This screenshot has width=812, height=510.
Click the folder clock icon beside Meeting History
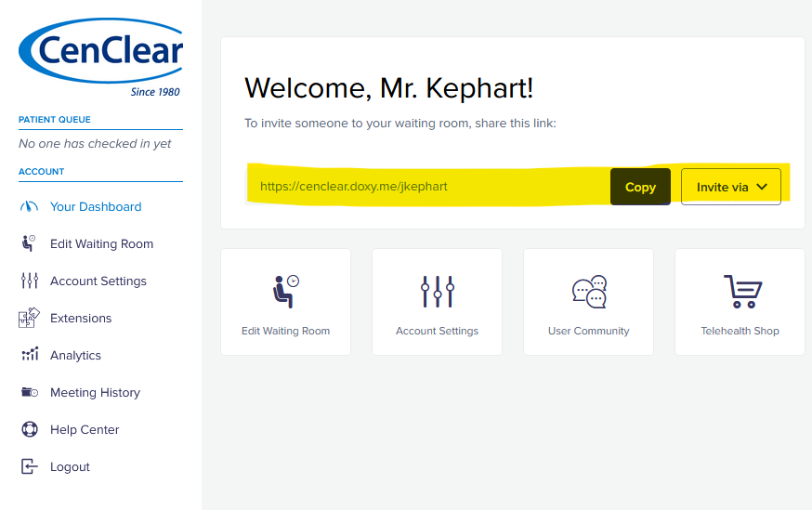30,392
